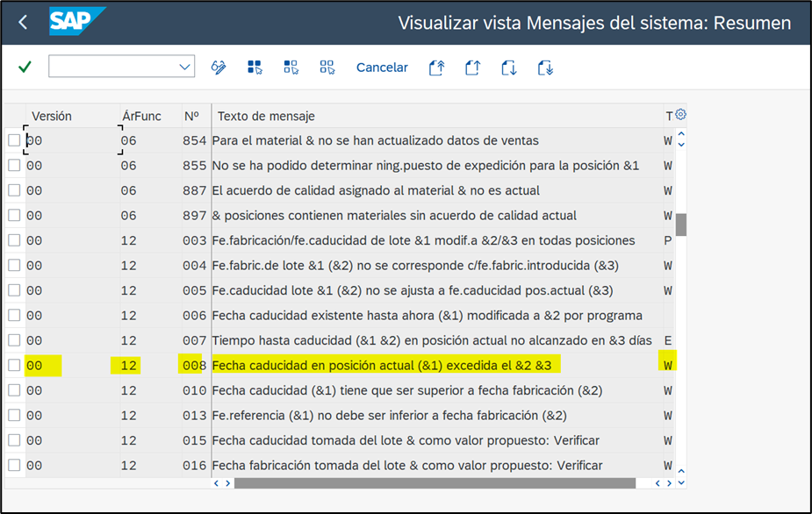Click the bottom-most vertical scroll down arrow
This screenshot has width=812, height=514.
[x=681, y=482]
